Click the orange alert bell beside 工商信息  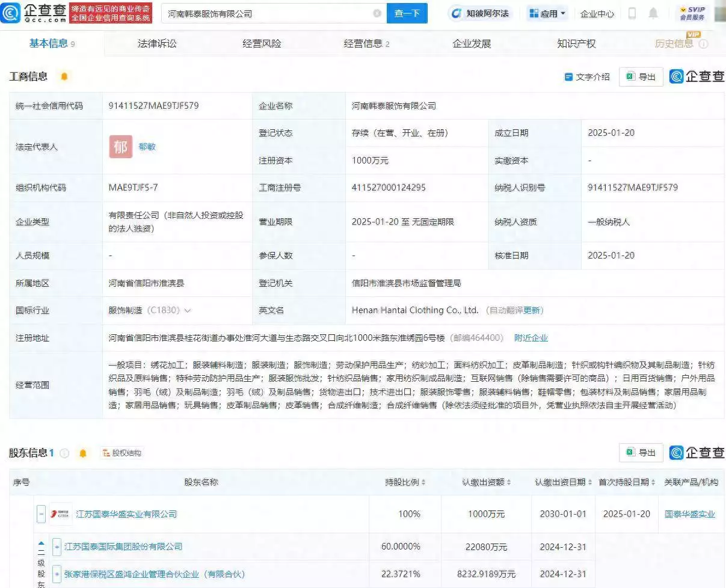tap(64, 76)
